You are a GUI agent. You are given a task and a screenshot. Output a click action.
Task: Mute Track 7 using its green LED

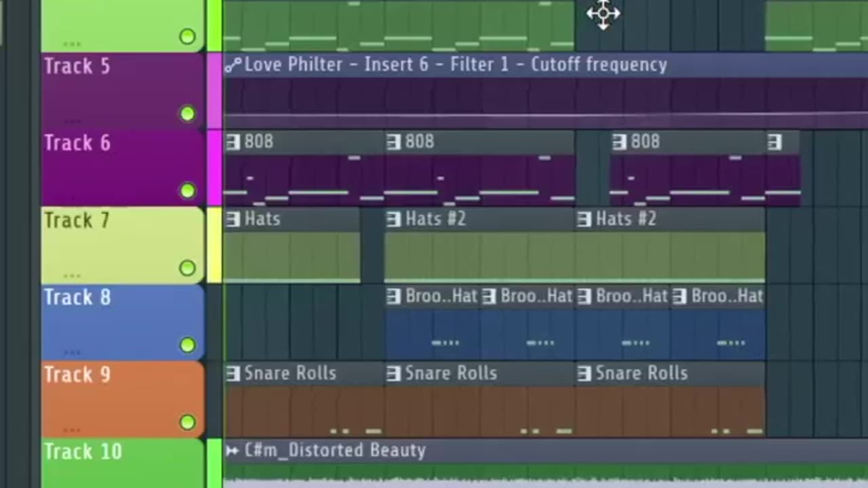(x=188, y=268)
